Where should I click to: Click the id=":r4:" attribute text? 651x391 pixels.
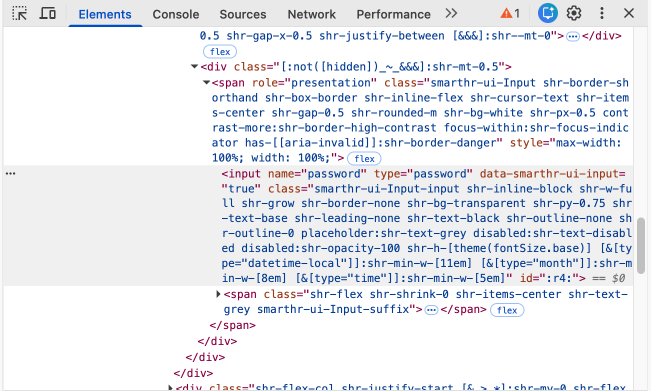tap(549, 278)
